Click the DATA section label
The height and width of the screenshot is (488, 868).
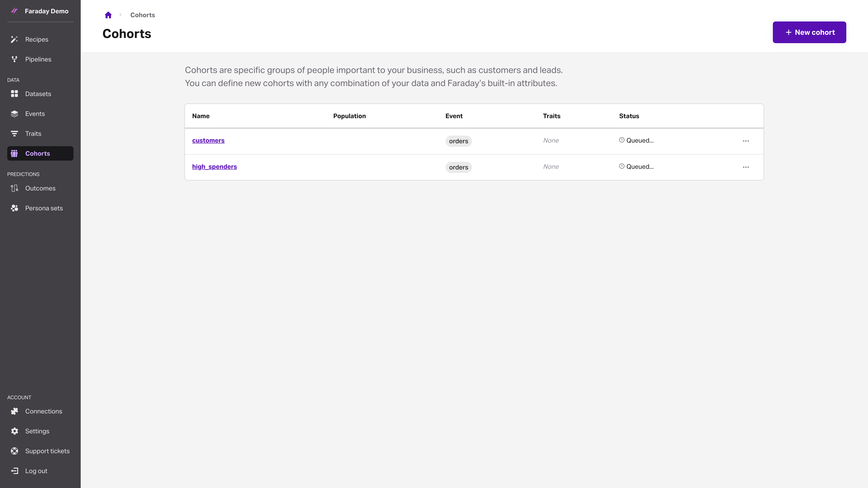click(13, 80)
